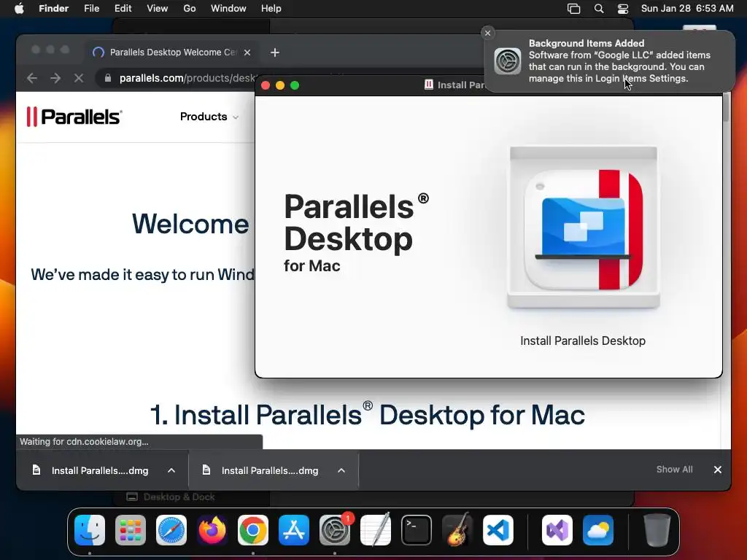Expand options for second Install Parallels download
Screen dimensions: 747x560
pyautogui.click(x=341, y=470)
